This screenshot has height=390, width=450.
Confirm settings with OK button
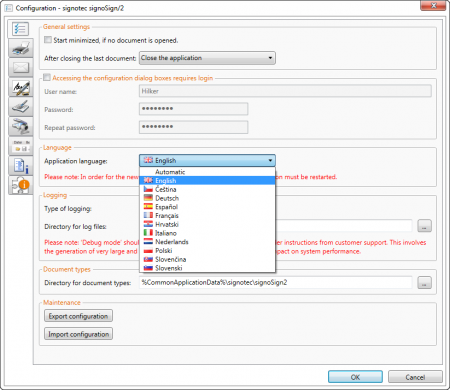tap(355, 377)
